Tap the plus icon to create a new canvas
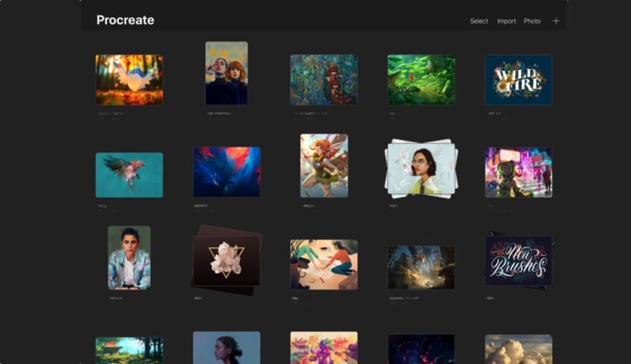The width and height of the screenshot is (631, 364). (556, 21)
